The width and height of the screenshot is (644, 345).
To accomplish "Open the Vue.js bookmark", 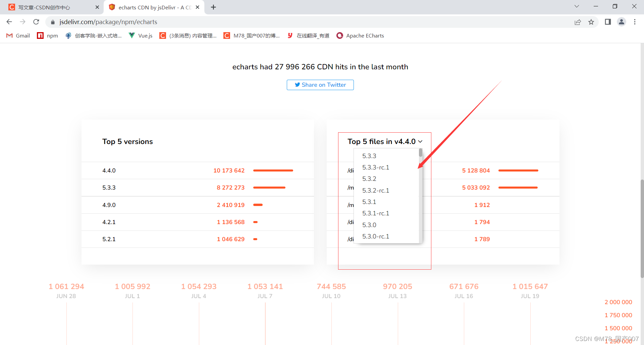I will 141,36.
